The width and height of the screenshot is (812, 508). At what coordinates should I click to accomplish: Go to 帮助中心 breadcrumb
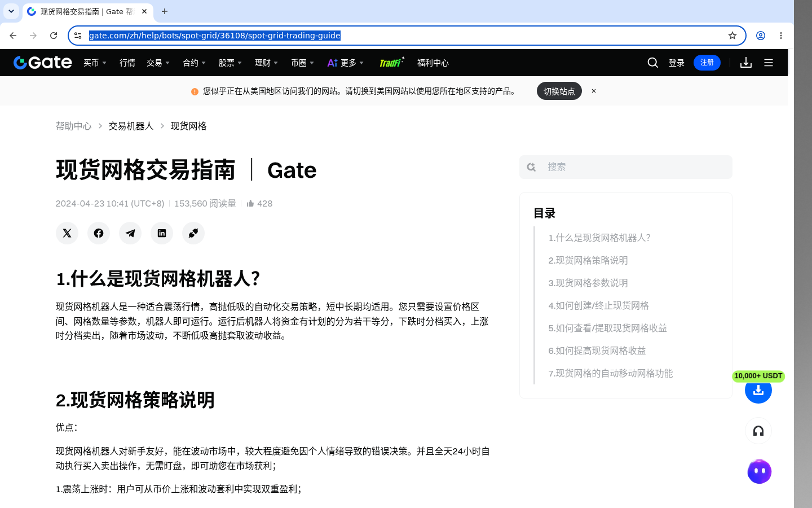click(x=73, y=126)
